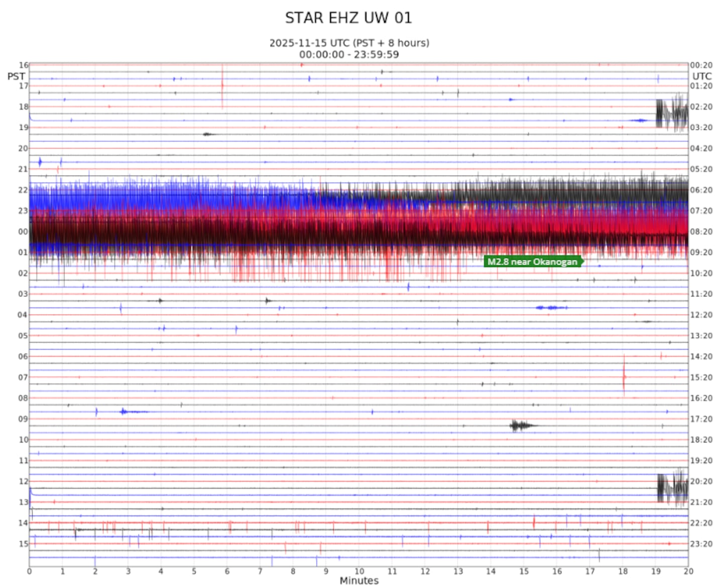Screen dimensions: 723x588
Task: Click the 00:00:00 - 23:59:59 time range text
Action: [x=349, y=55]
